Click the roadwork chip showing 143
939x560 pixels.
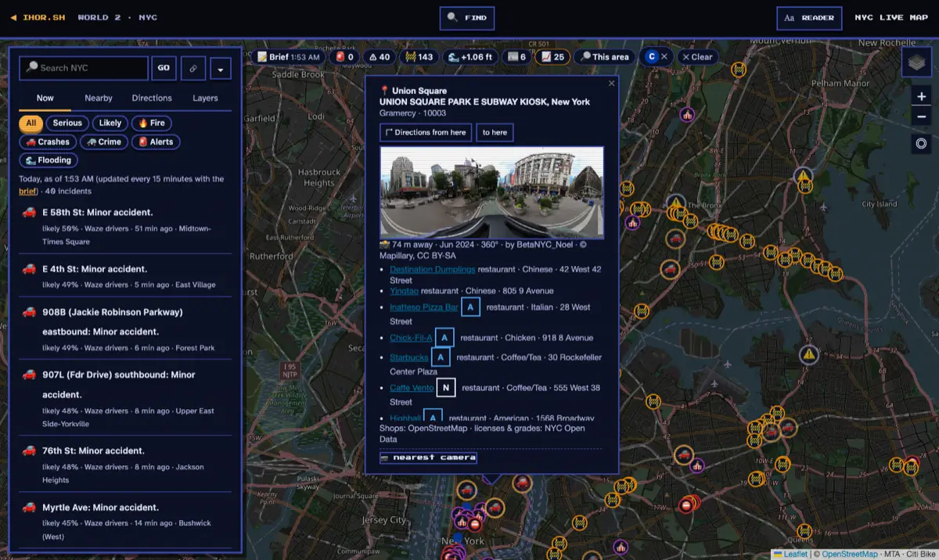[x=419, y=57]
